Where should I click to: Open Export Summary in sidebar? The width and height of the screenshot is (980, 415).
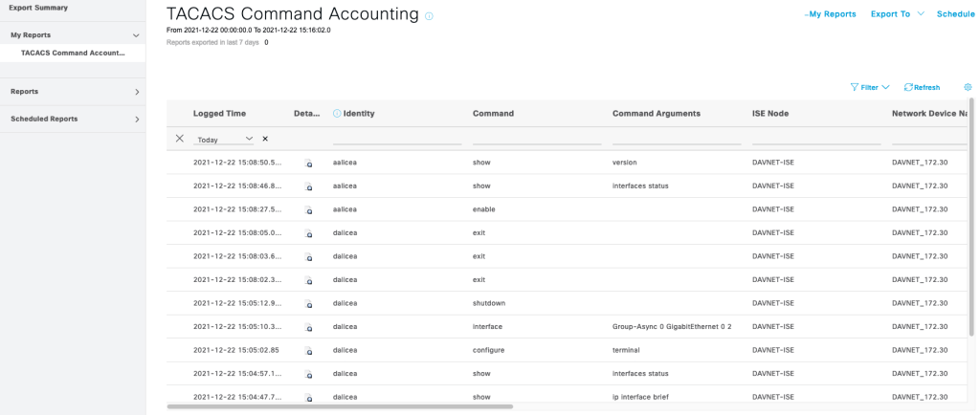pos(38,8)
